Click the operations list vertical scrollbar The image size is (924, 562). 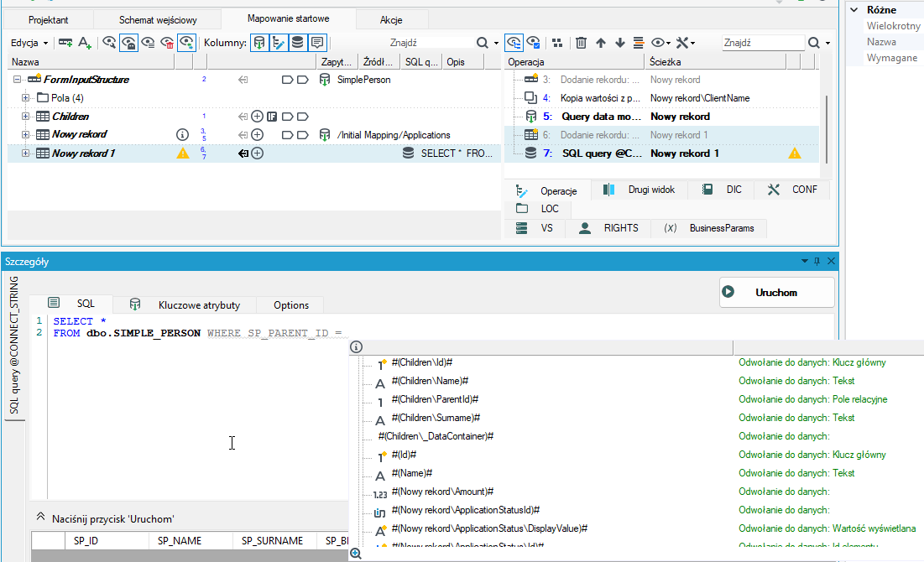tap(826, 128)
